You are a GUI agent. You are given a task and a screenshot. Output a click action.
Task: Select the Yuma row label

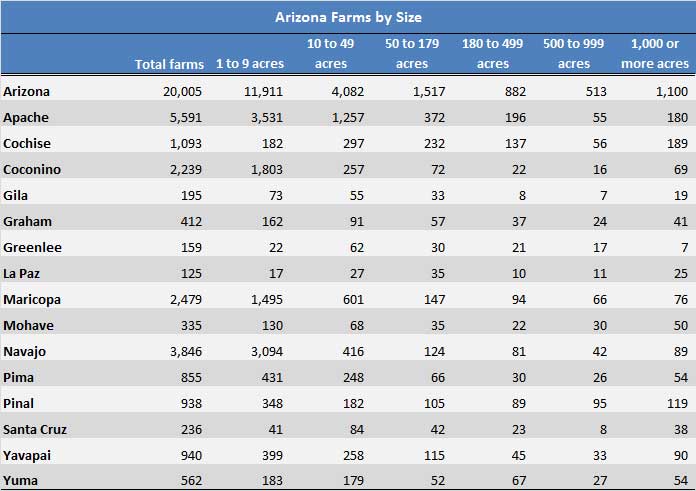[x=22, y=480]
